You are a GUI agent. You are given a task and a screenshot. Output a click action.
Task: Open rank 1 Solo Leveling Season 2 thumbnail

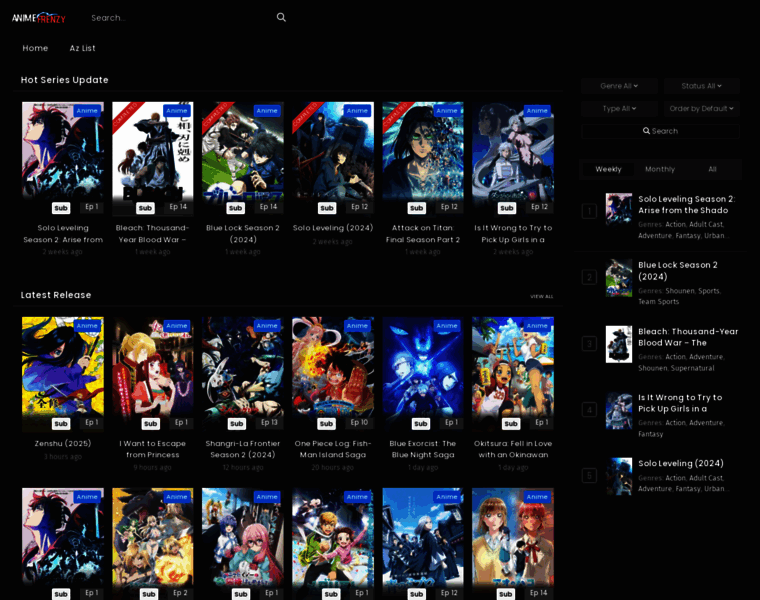click(618, 209)
